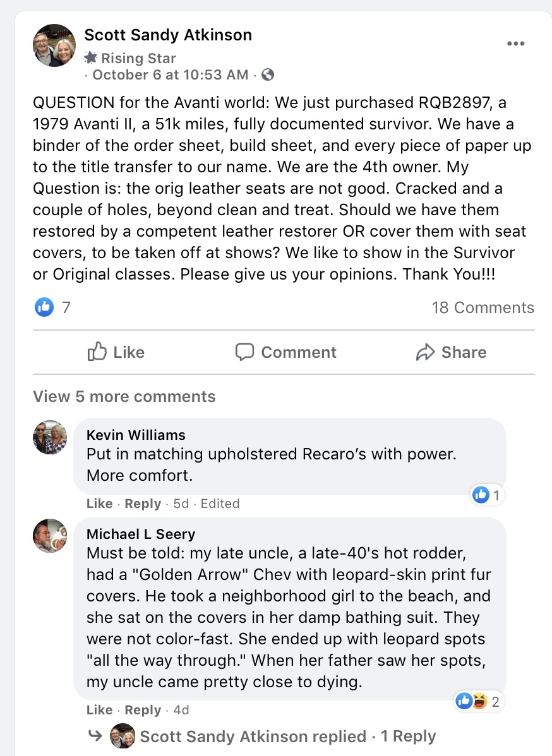Image resolution: width=552 pixels, height=756 pixels.
Task: Click the globe public-audience icon
Action: tap(268, 75)
